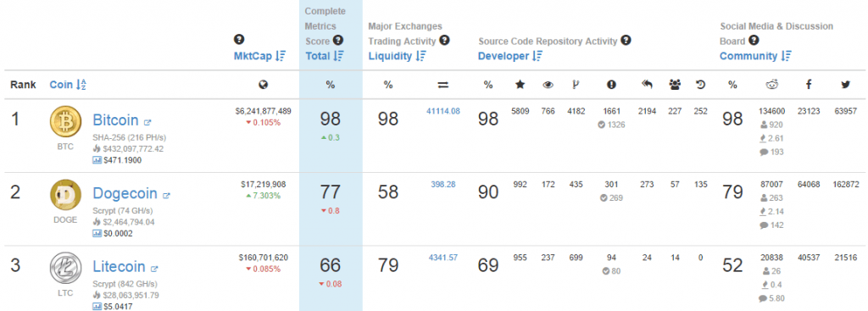Click the Reddit column icon
Viewport: 868px width, 311px height.
(771, 85)
